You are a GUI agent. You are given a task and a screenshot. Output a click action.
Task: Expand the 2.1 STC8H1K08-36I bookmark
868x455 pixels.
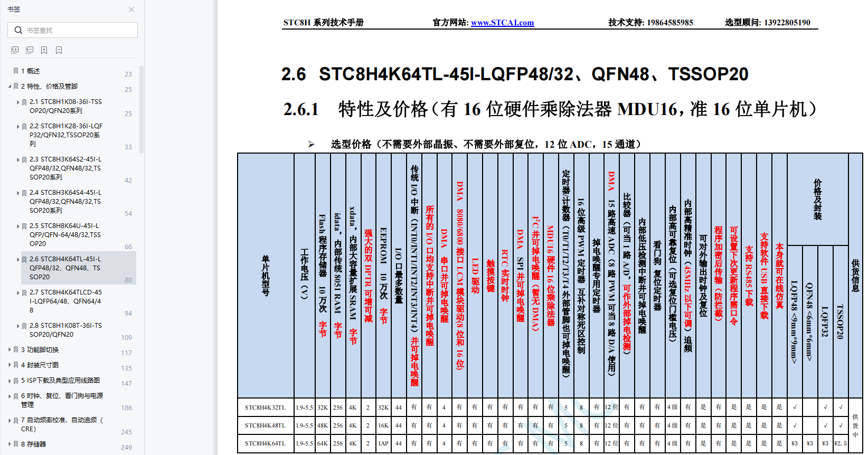[18, 102]
